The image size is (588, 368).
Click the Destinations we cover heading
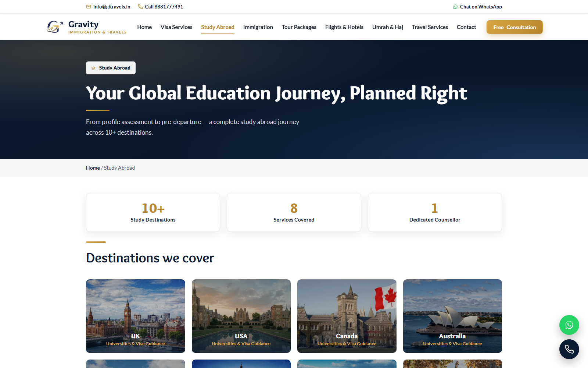coord(150,258)
